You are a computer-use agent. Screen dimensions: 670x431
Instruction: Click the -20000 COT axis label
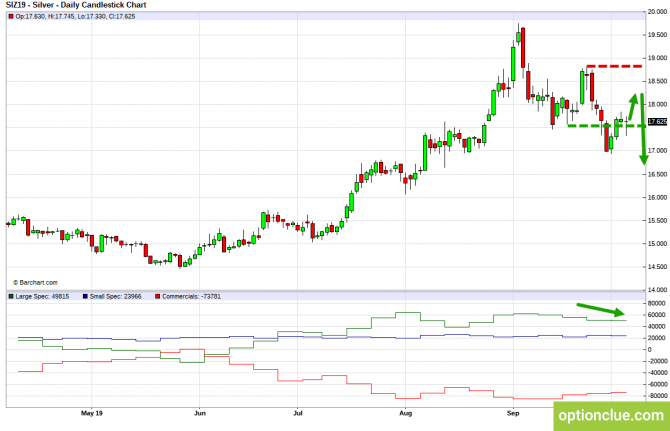click(657, 361)
